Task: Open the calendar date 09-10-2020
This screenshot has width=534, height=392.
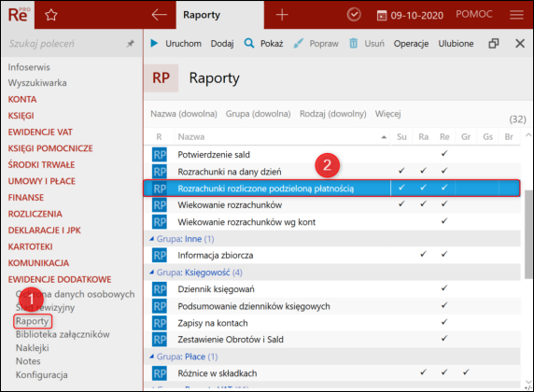Action: pyautogui.click(x=410, y=15)
